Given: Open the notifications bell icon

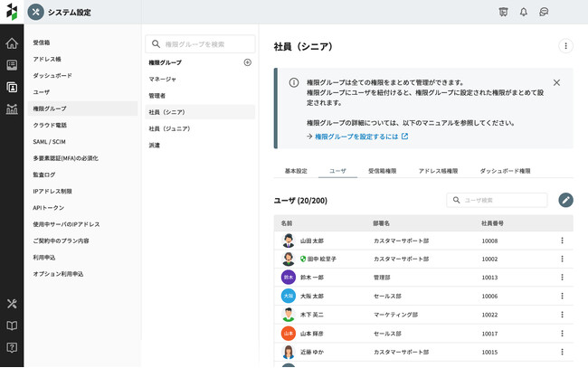Looking at the screenshot, I should [523, 12].
